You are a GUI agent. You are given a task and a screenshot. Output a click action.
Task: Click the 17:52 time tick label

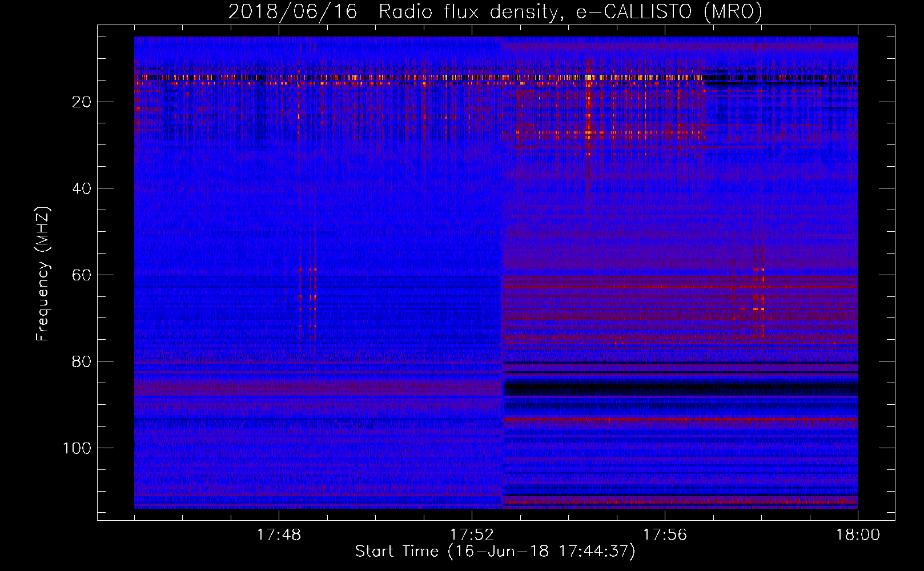pos(472,535)
